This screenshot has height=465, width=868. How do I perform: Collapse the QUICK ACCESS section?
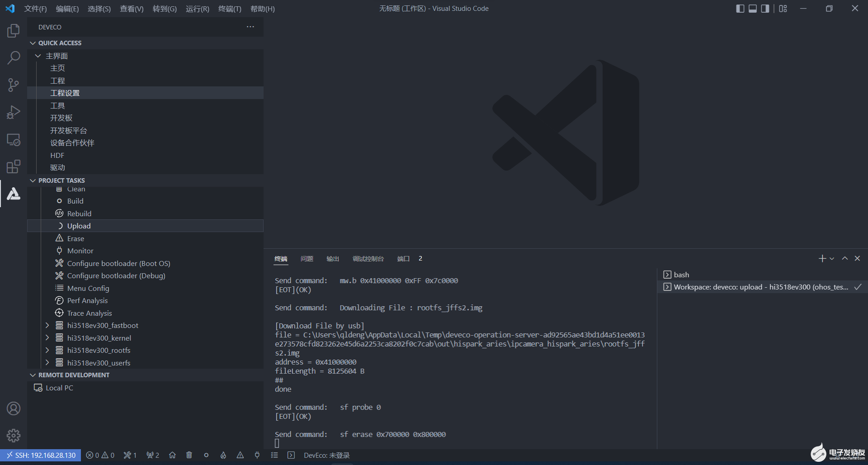(33, 43)
